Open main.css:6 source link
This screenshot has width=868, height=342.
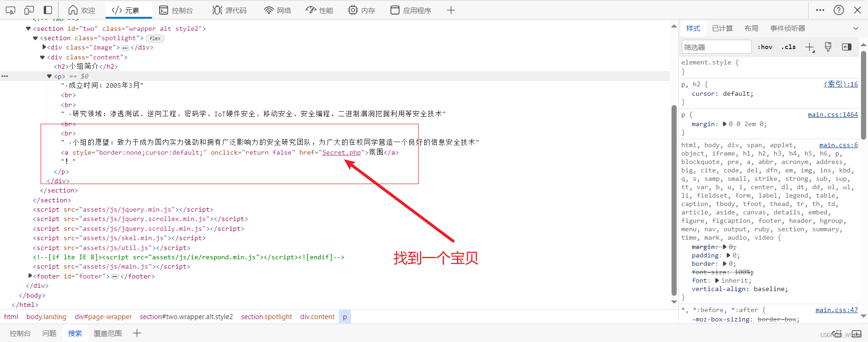839,145
